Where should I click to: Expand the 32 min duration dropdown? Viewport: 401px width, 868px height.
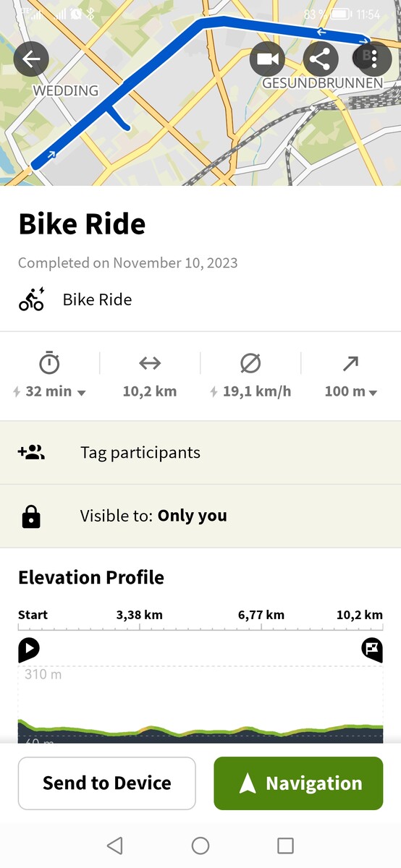point(49,391)
